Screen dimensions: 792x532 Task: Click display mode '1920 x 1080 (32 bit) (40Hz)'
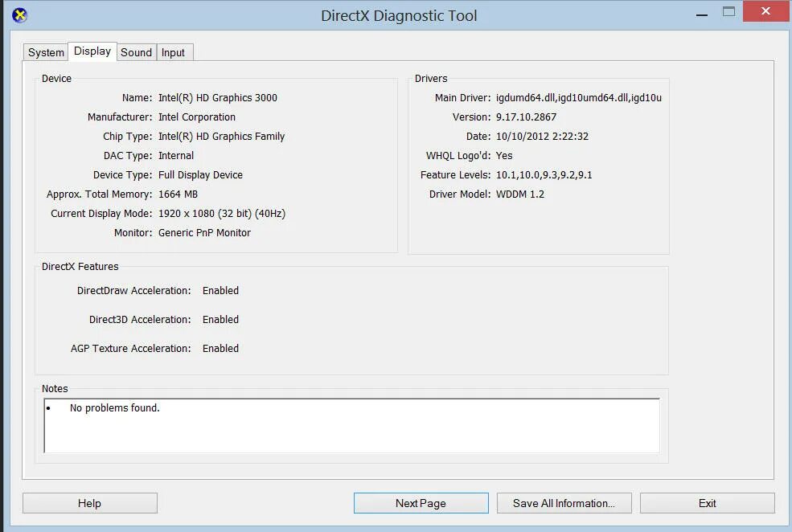(x=222, y=214)
